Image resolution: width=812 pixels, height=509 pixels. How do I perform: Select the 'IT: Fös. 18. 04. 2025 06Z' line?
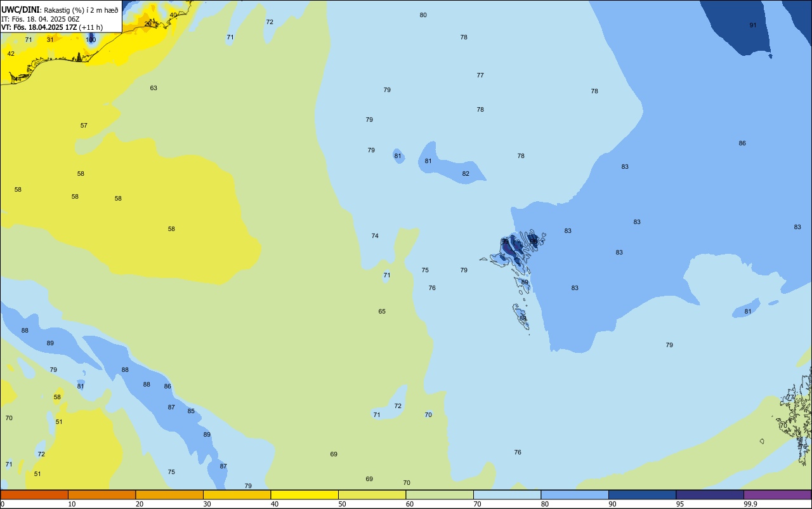40,19
